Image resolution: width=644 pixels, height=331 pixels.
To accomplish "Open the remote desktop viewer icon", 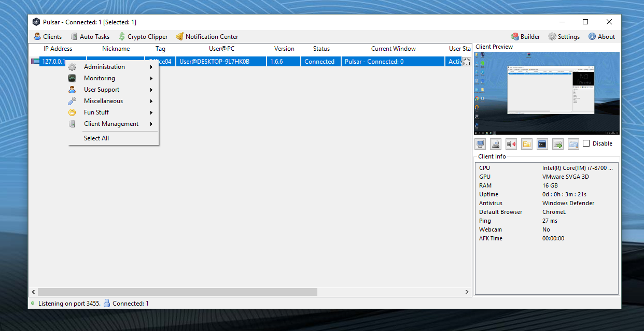I will [x=480, y=143].
